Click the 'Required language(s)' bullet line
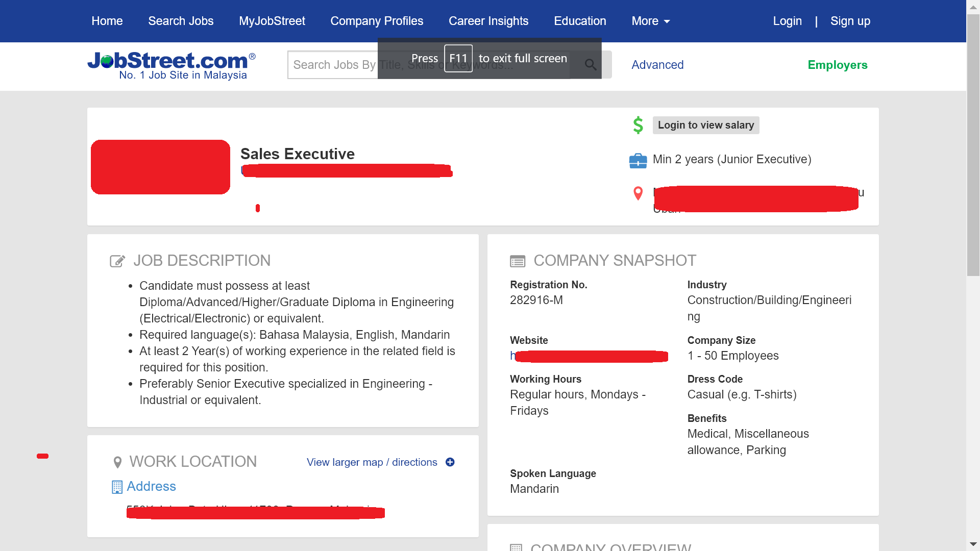 295,335
